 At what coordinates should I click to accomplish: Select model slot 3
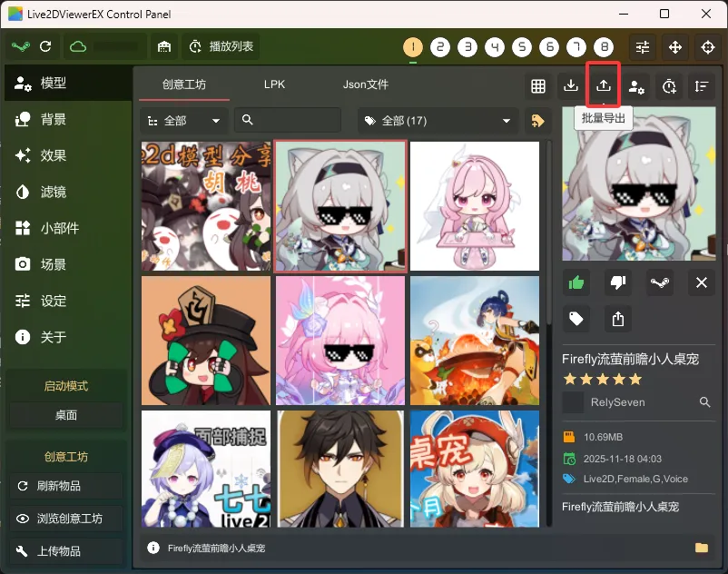coord(467,47)
